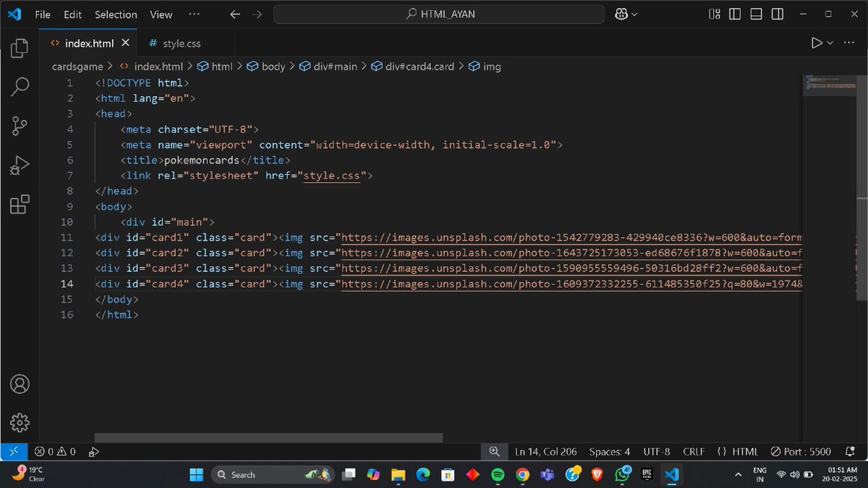Image resolution: width=868 pixels, height=488 pixels.
Task: Open the card4 Unsplash image URL
Action: tap(573, 284)
